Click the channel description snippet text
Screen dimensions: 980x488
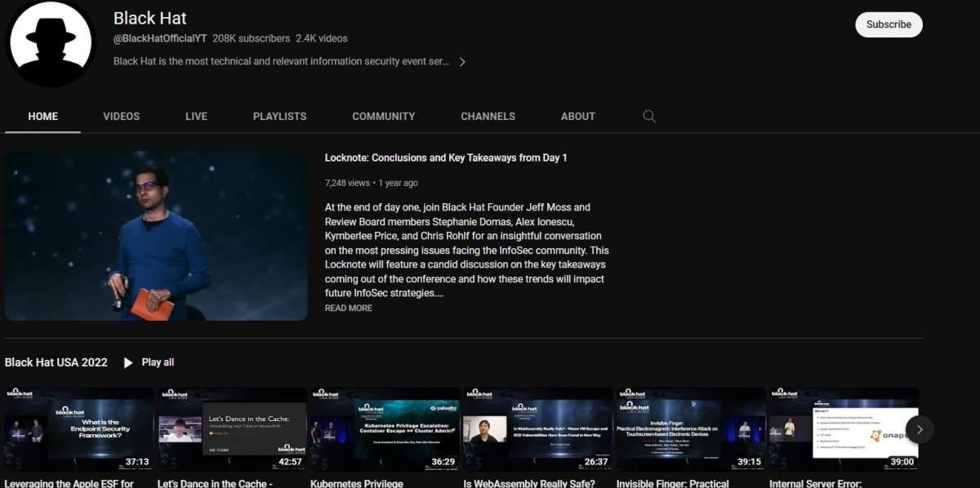coord(282,61)
